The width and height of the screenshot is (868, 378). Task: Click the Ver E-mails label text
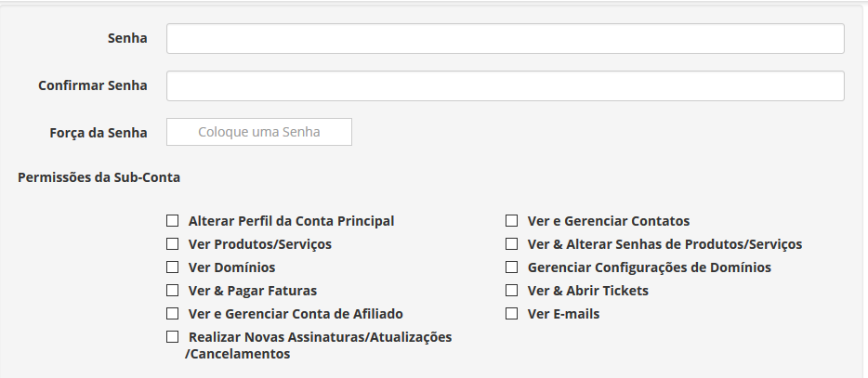pos(563,314)
